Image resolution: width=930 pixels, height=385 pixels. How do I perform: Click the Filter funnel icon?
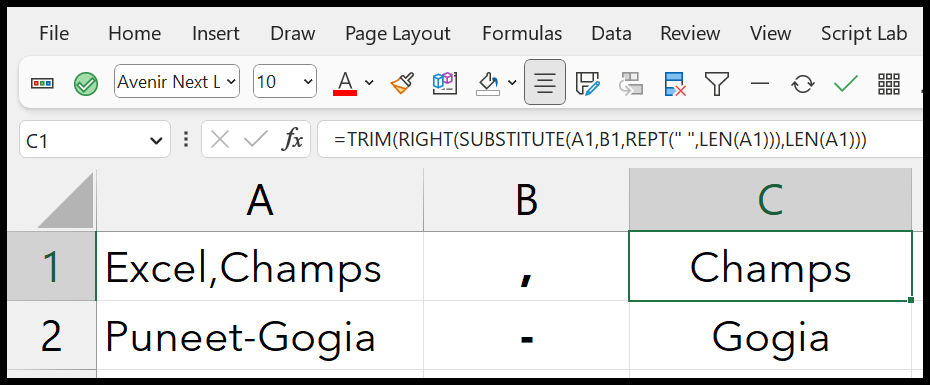(x=716, y=83)
